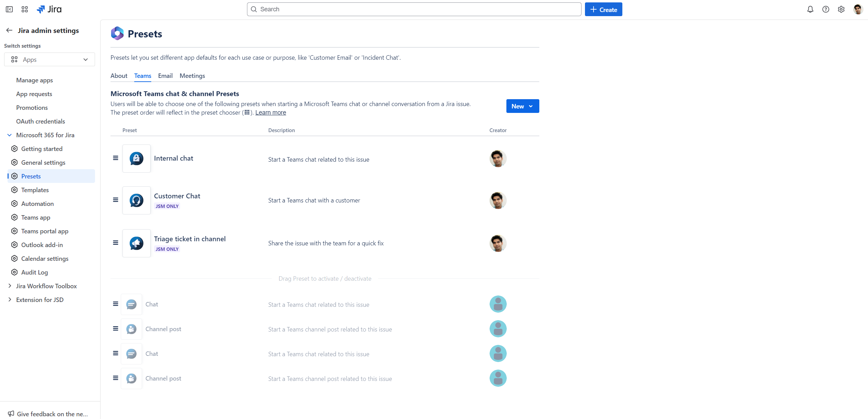This screenshot has height=419, width=868.
Task: Switch to the Meetings tab
Action: coord(192,76)
